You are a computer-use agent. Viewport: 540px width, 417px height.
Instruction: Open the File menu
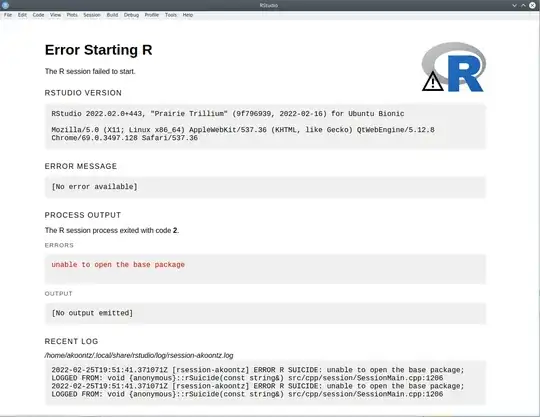pos(8,15)
